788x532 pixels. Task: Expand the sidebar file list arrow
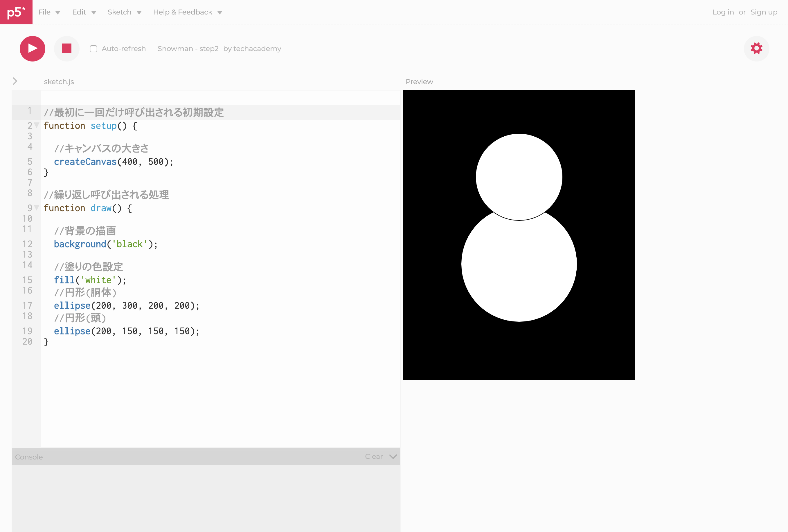pyautogui.click(x=15, y=81)
